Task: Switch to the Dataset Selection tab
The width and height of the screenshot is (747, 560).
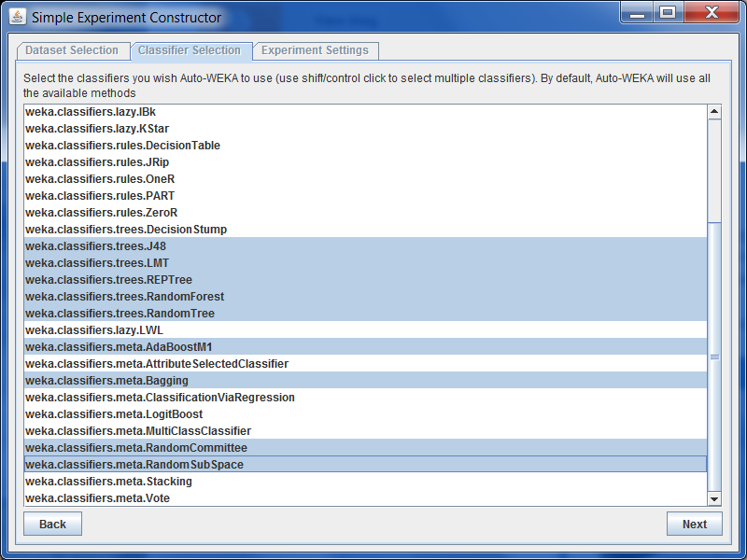Action: tap(73, 50)
